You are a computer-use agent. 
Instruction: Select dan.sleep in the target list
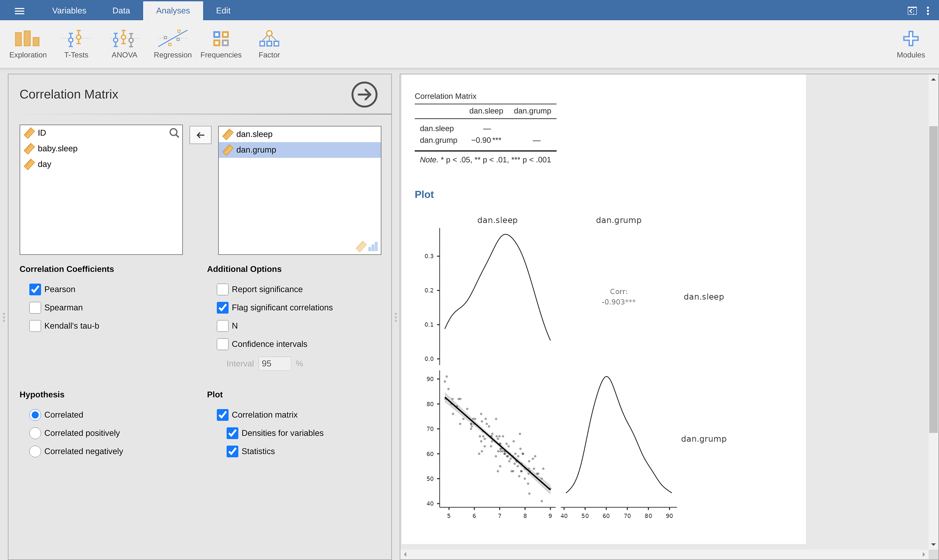tap(299, 134)
